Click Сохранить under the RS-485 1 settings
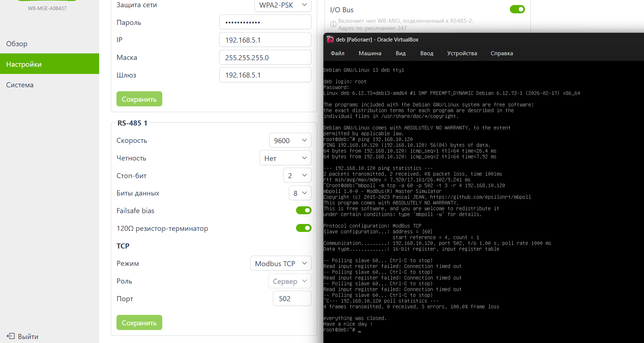The width and height of the screenshot is (644, 343). tap(139, 322)
